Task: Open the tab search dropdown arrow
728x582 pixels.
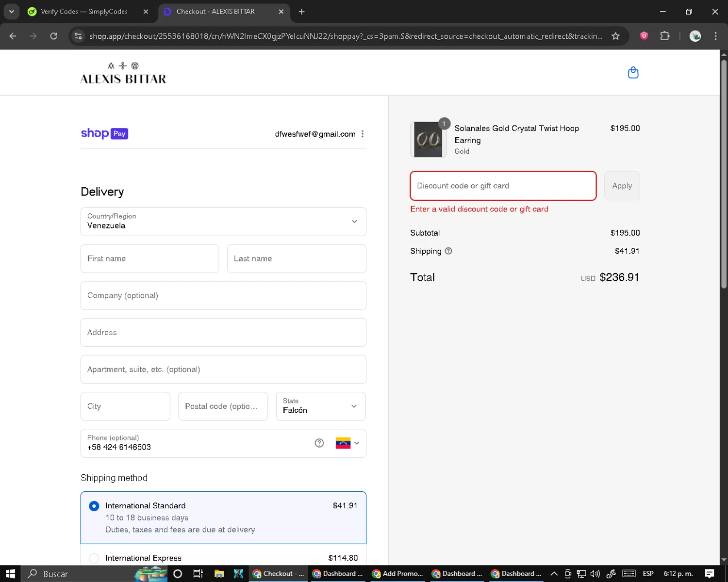Action: pyautogui.click(x=11, y=11)
